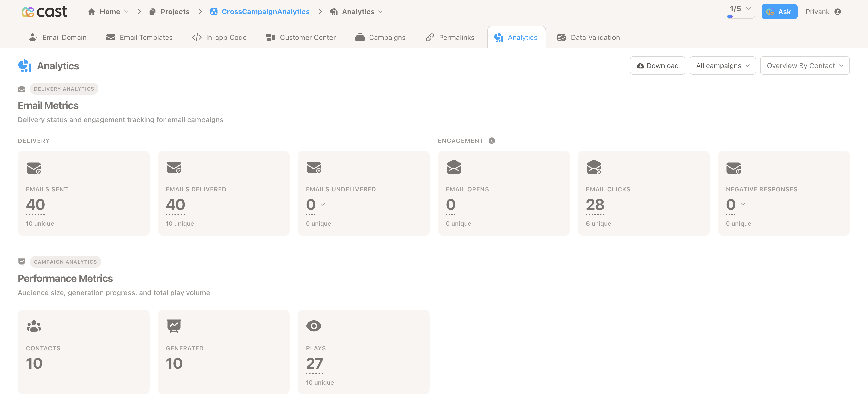Open the CrossCampaignAnalytics breadcrumb link
The height and width of the screenshot is (404, 868).
pyautogui.click(x=266, y=12)
